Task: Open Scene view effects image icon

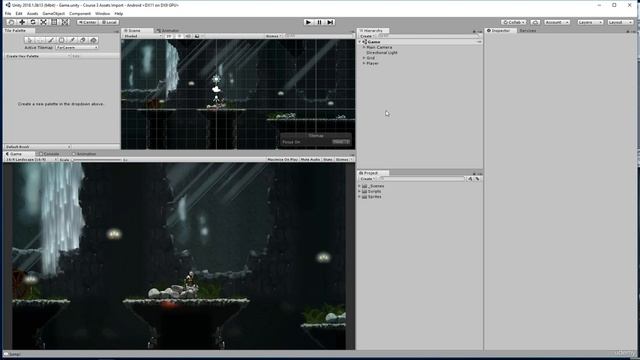Action: point(197,36)
